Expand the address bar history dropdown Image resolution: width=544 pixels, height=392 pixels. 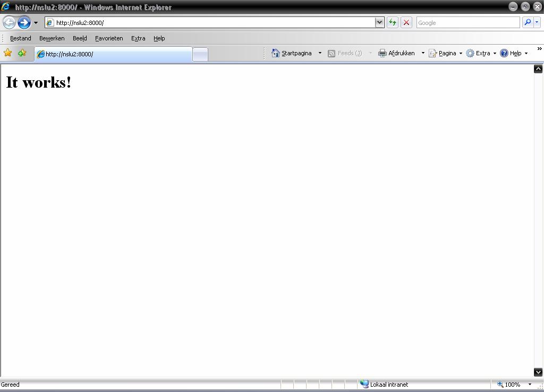coord(379,22)
